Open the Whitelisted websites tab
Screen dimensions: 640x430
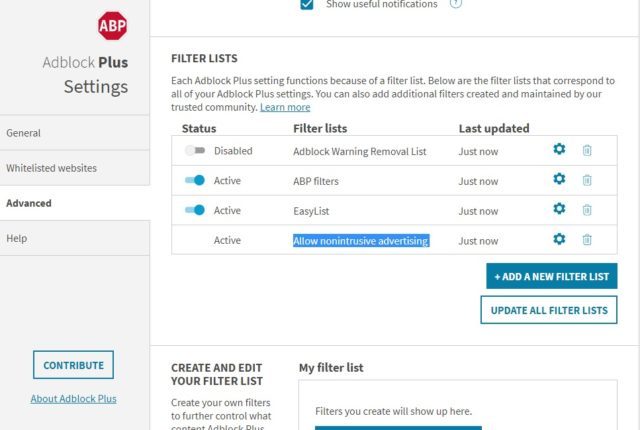coord(75,168)
